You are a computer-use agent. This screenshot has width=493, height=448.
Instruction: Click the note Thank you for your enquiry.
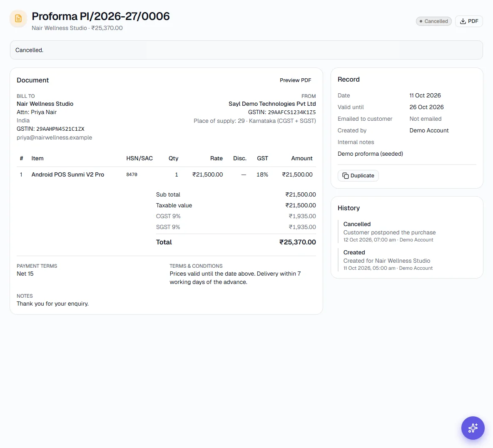pyautogui.click(x=52, y=304)
